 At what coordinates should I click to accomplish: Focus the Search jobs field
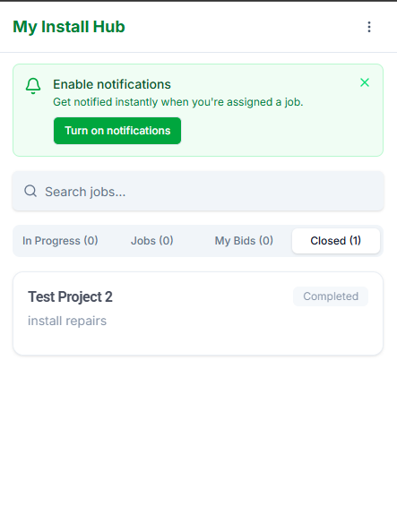pos(198,191)
